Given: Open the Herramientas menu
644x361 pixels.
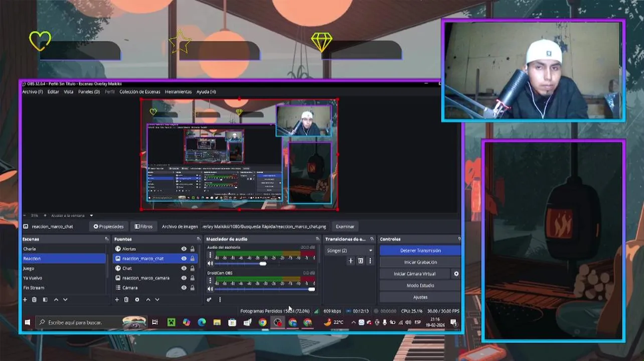Looking at the screenshot, I should pyautogui.click(x=178, y=92).
